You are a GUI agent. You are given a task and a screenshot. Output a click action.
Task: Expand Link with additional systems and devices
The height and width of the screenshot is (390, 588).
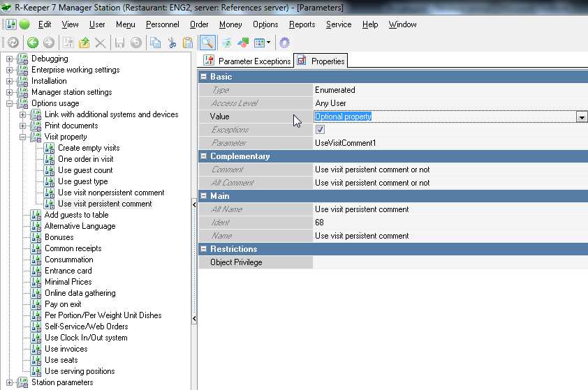point(23,114)
